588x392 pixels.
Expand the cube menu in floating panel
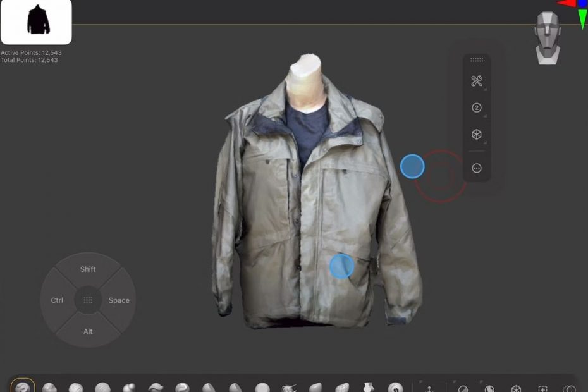point(477,135)
